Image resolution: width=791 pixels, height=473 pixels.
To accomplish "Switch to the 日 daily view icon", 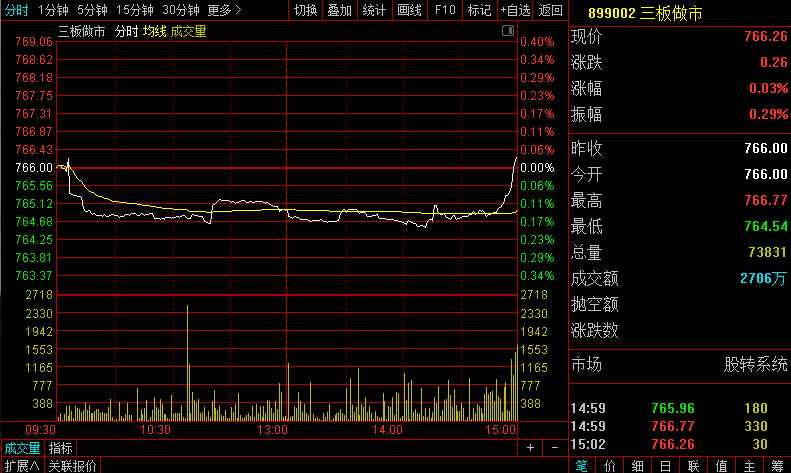I will (x=664, y=465).
